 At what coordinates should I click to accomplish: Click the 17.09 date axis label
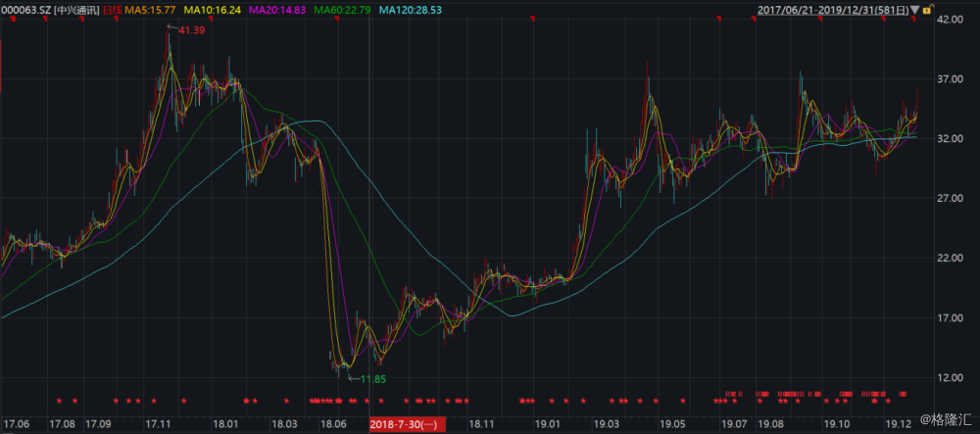(99, 424)
